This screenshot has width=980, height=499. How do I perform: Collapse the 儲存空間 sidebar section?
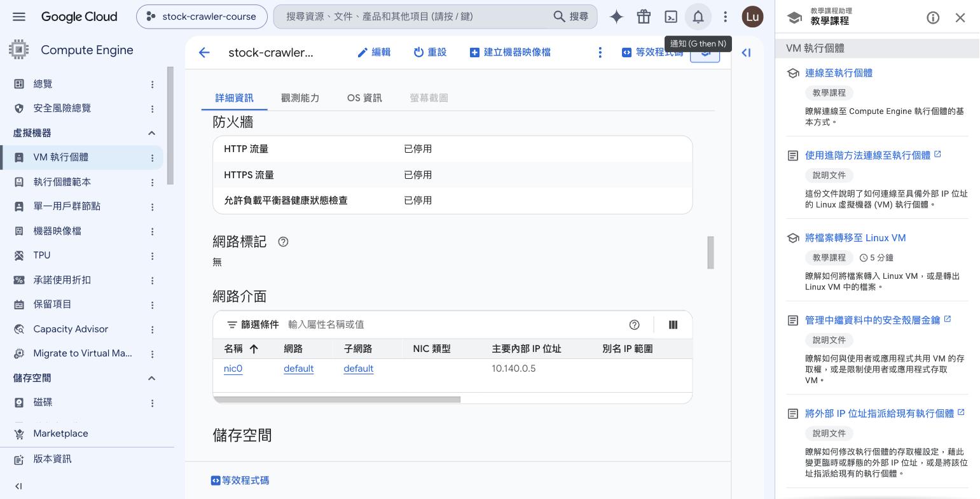point(151,378)
